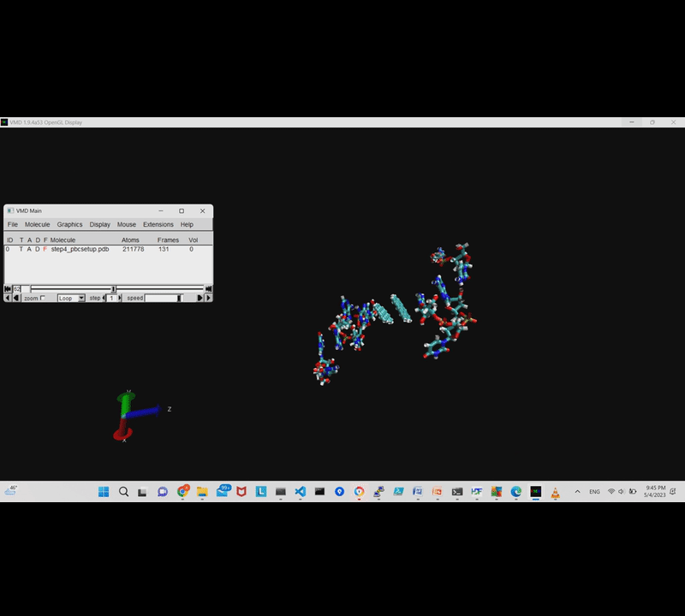
Task: Open the Graphics menu
Action: 70,224
